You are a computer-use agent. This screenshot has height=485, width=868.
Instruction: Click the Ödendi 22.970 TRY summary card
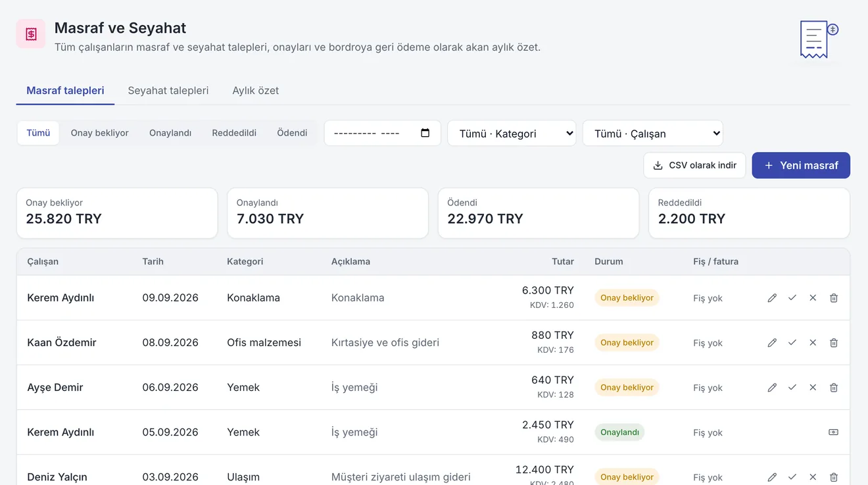click(539, 213)
